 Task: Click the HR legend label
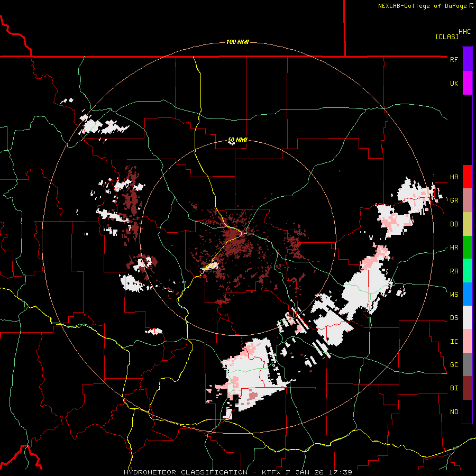pos(454,248)
